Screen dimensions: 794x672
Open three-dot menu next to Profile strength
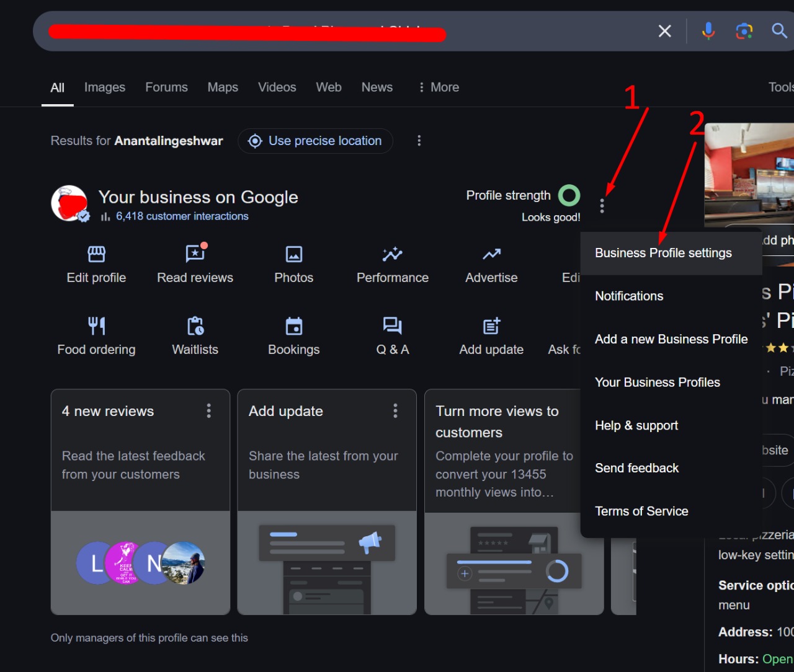tap(602, 206)
